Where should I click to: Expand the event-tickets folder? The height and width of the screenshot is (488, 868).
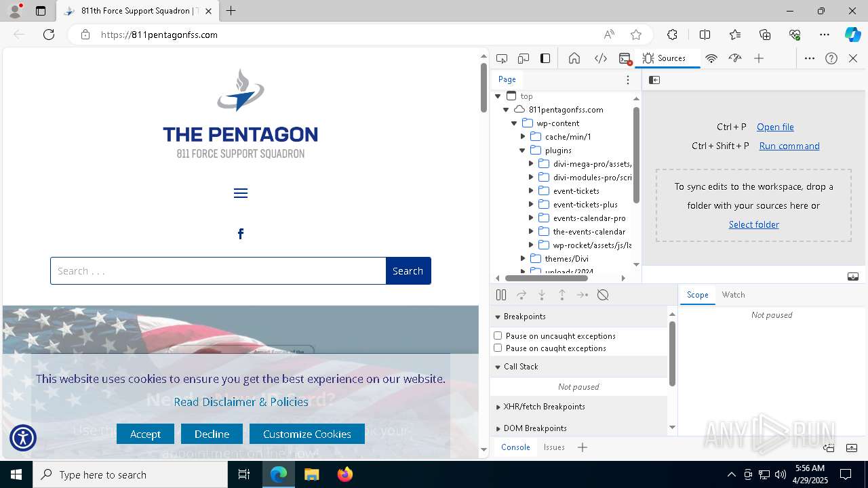pyautogui.click(x=531, y=191)
